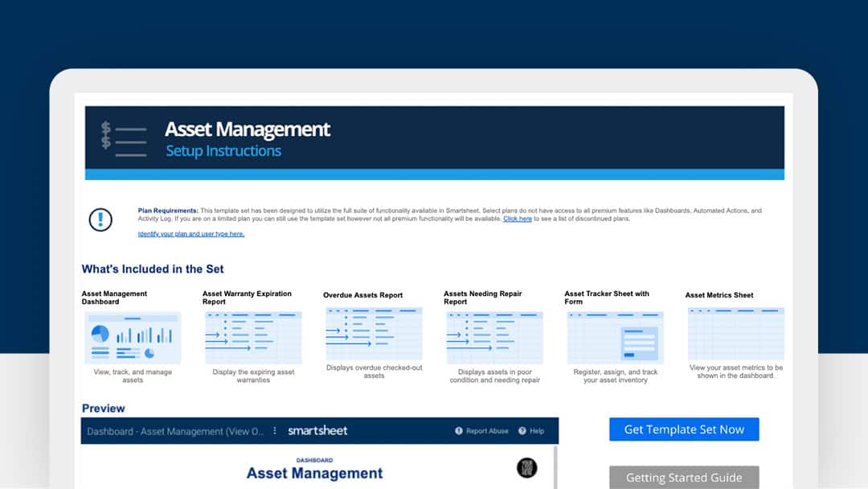Open the Help icon in the preview toolbar
868x489 pixels.
(x=522, y=430)
